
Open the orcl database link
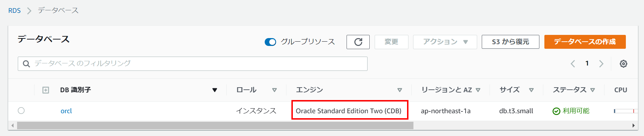point(66,111)
